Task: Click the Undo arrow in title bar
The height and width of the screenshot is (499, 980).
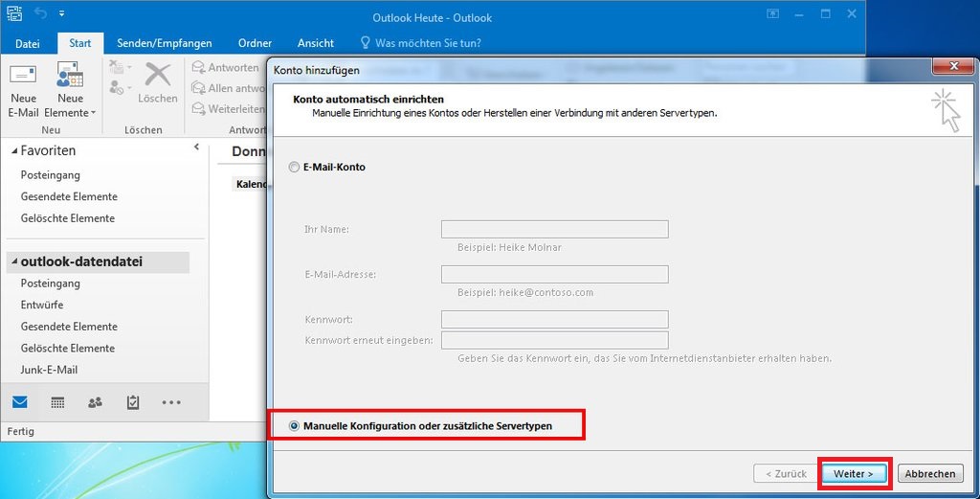Action: (x=40, y=12)
